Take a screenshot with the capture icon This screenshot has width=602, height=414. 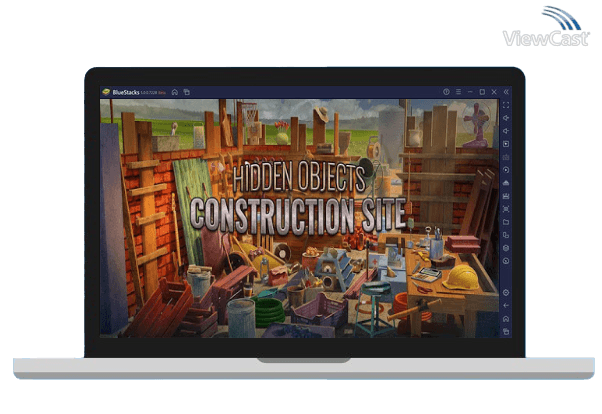506,209
